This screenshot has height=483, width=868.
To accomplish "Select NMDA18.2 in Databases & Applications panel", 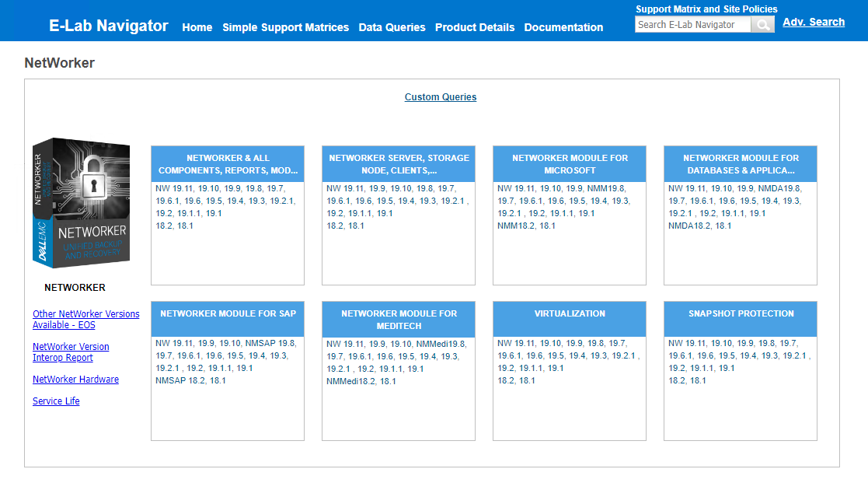I will coord(690,226).
